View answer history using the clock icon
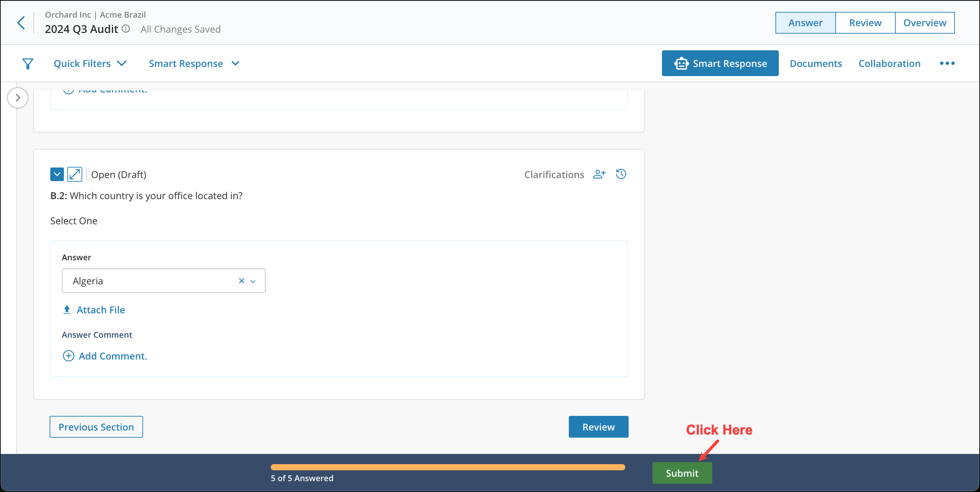 (x=621, y=174)
